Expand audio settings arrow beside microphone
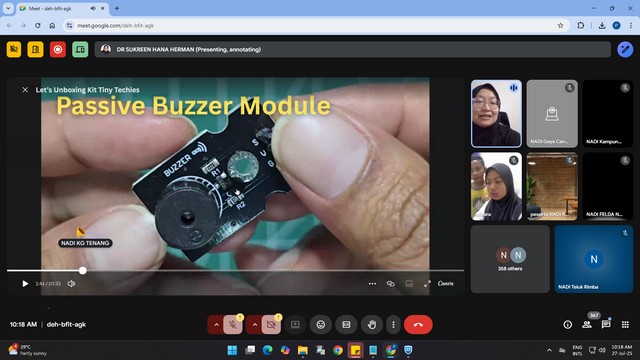The image size is (640, 360). (x=216, y=324)
